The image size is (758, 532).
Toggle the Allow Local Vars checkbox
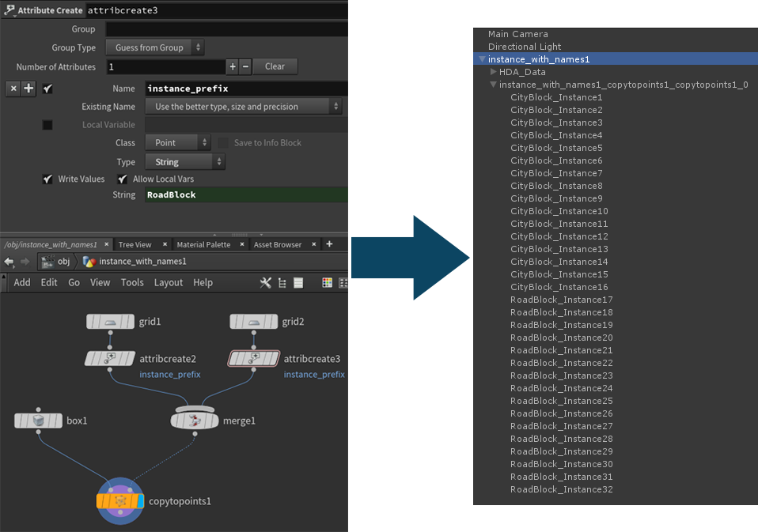pyautogui.click(x=123, y=179)
